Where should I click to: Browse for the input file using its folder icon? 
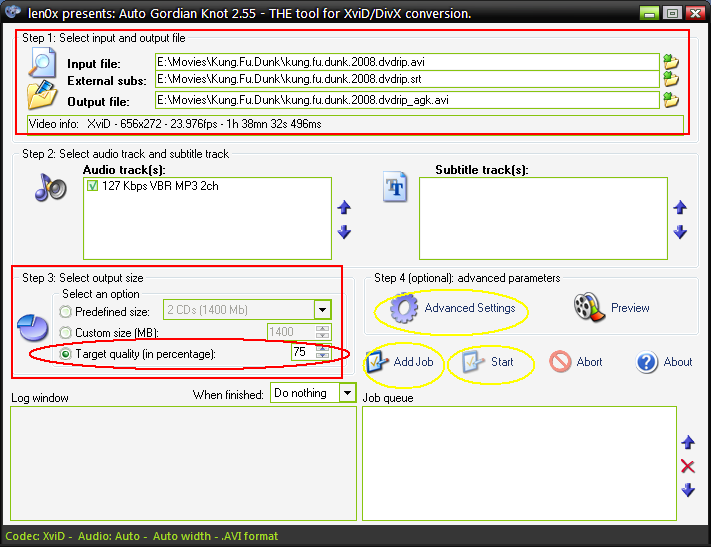(671, 61)
